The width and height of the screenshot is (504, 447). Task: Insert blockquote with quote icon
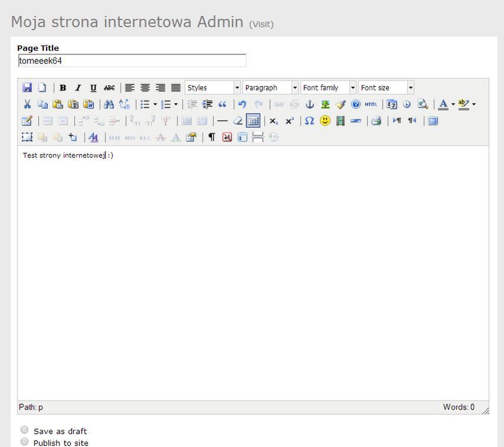222,104
